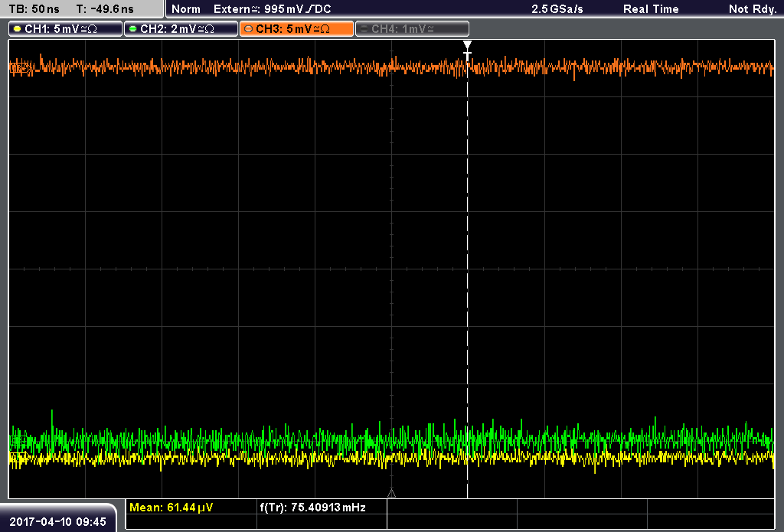Screen dimensions: 784x532
Task: Click the Extern 995 mV trigger source
Action: 273,9
